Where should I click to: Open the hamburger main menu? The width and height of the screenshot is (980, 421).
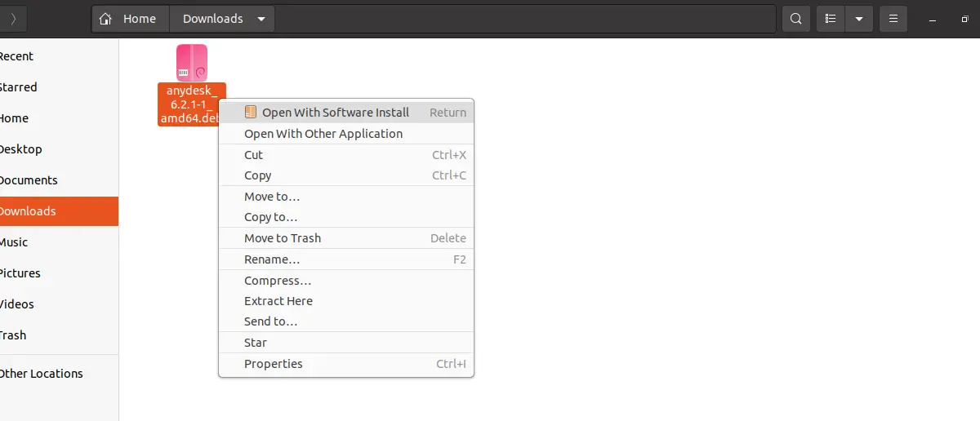893,18
